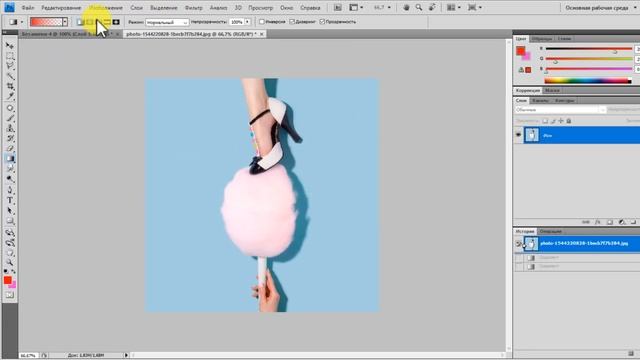Open the opacity slider arrow

pos(247,22)
